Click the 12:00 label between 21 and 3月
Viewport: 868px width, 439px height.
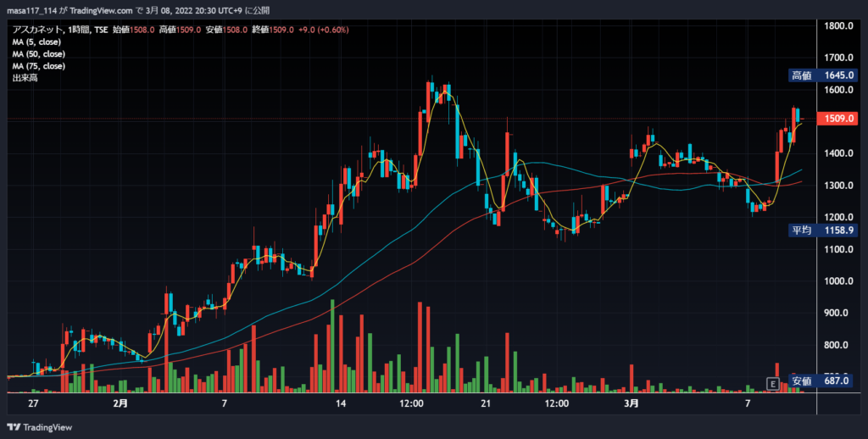556,403
